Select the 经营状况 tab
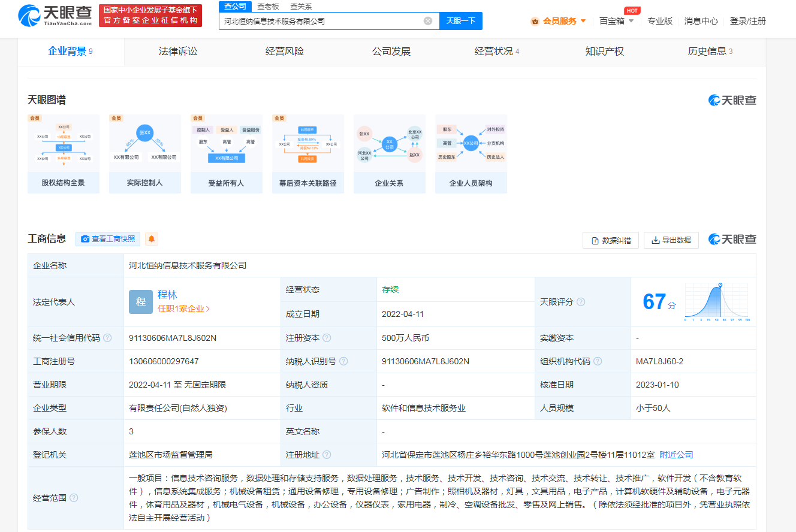The image size is (796, 532). [x=497, y=52]
